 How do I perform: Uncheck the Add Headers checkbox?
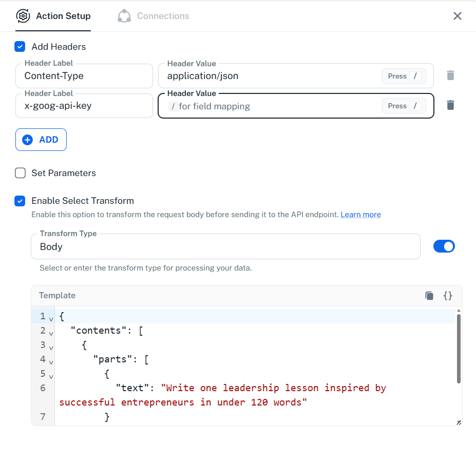tap(20, 47)
